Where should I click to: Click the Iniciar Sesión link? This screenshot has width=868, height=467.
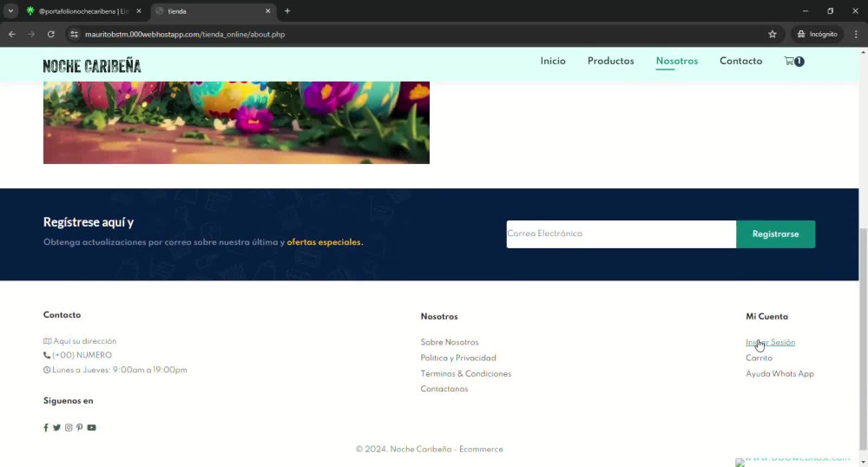(770, 343)
